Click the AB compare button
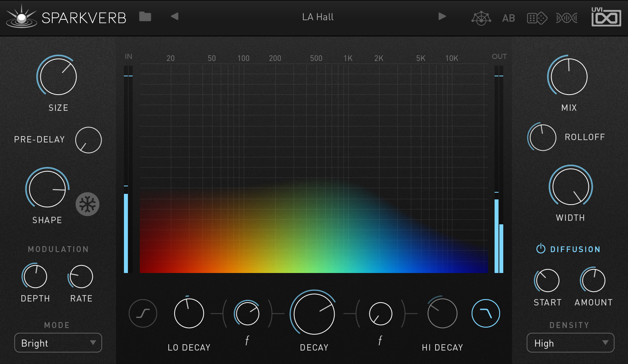Image resolution: width=628 pixels, height=364 pixels. (508, 18)
